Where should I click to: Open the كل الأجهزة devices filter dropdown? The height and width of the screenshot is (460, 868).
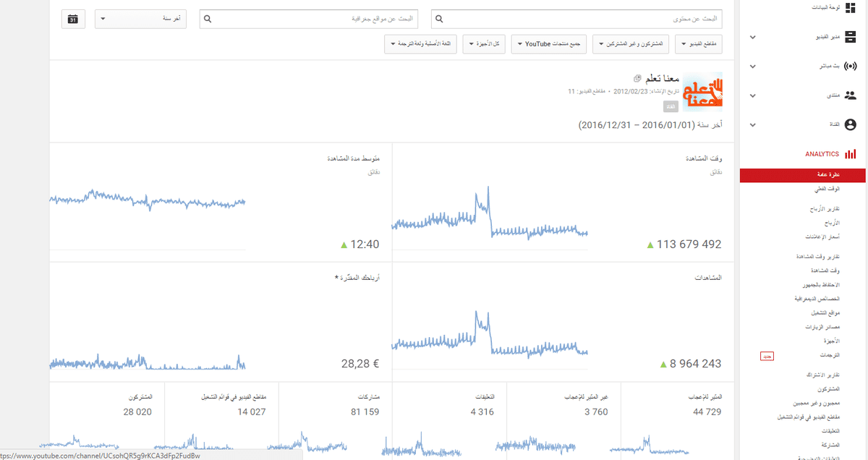pyautogui.click(x=484, y=44)
